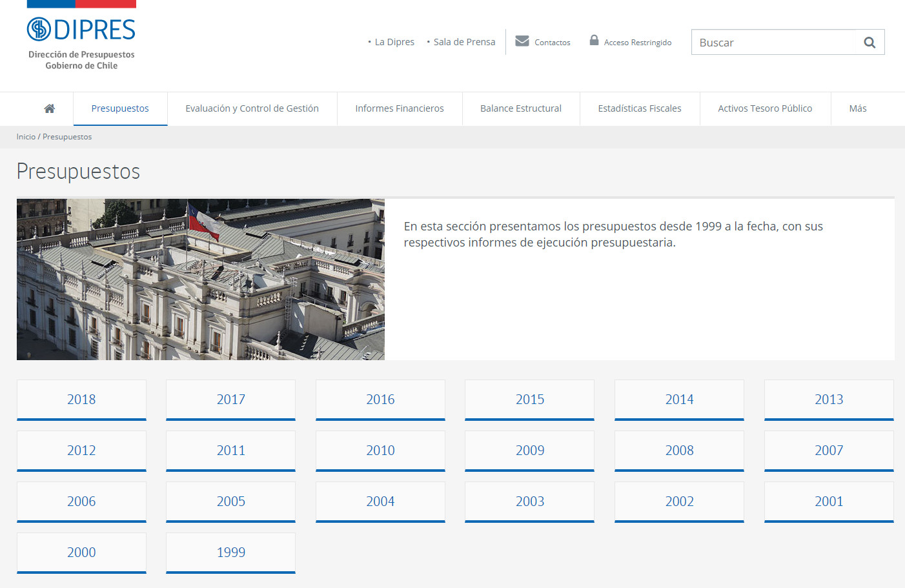
Task: Open the 2011 budget
Action: 230,451
